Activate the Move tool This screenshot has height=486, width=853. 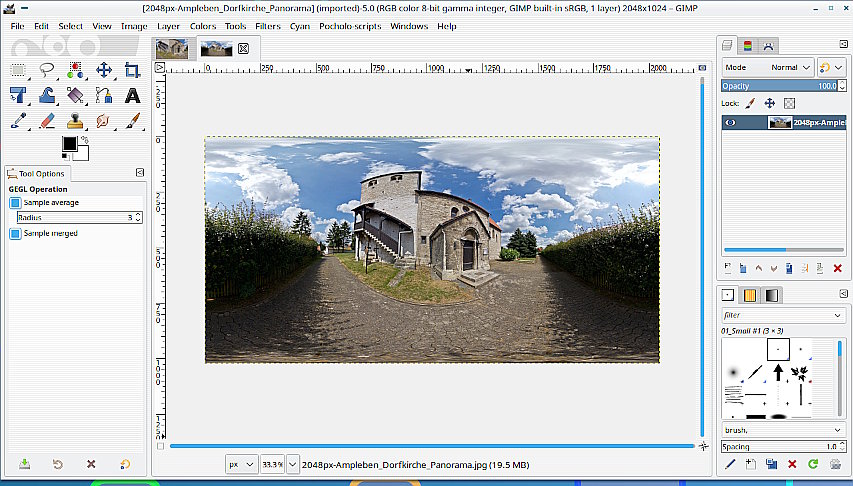point(104,70)
